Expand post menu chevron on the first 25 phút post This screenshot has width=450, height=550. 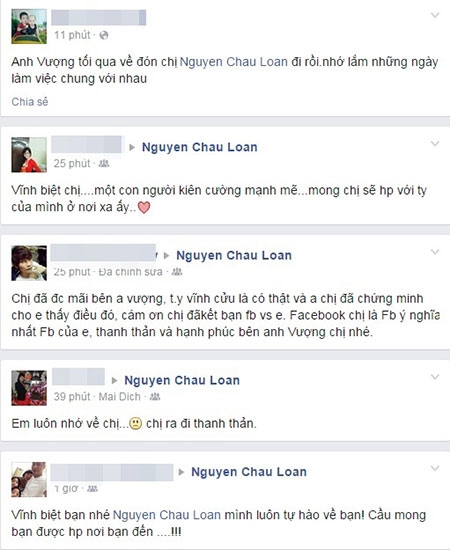(x=435, y=144)
